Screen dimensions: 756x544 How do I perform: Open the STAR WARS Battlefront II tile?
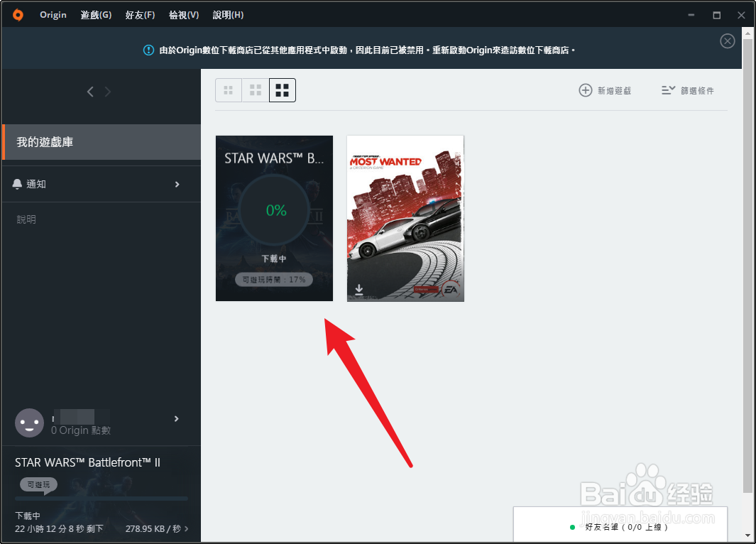tap(274, 219)
